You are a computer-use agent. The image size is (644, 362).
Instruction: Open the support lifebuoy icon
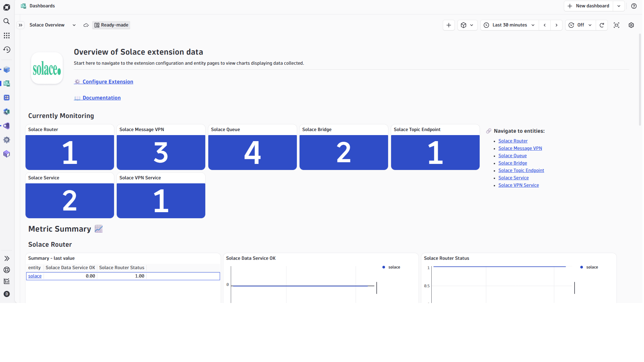click(7, 270)
